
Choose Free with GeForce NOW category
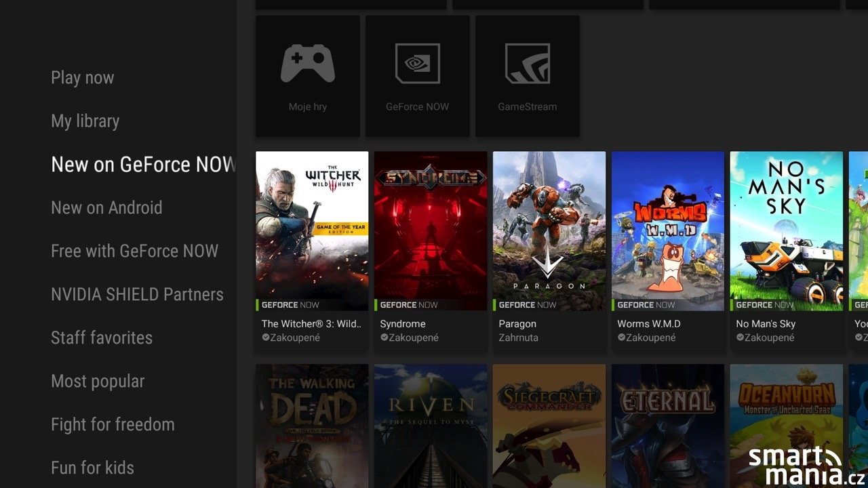[x=135, y=251]
